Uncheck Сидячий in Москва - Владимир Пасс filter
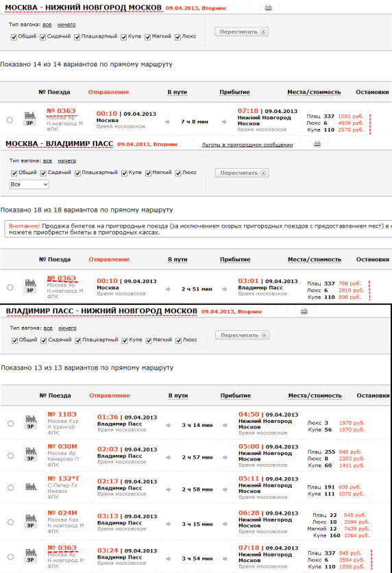Screen dimensions: 392x573 (43, 173)
